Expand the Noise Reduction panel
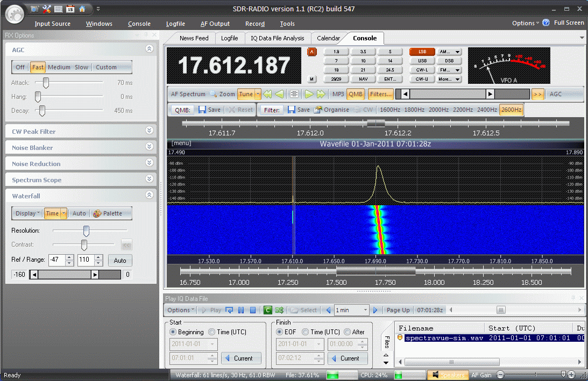This screenshot has width=588, height=381. tap(149, 163)
